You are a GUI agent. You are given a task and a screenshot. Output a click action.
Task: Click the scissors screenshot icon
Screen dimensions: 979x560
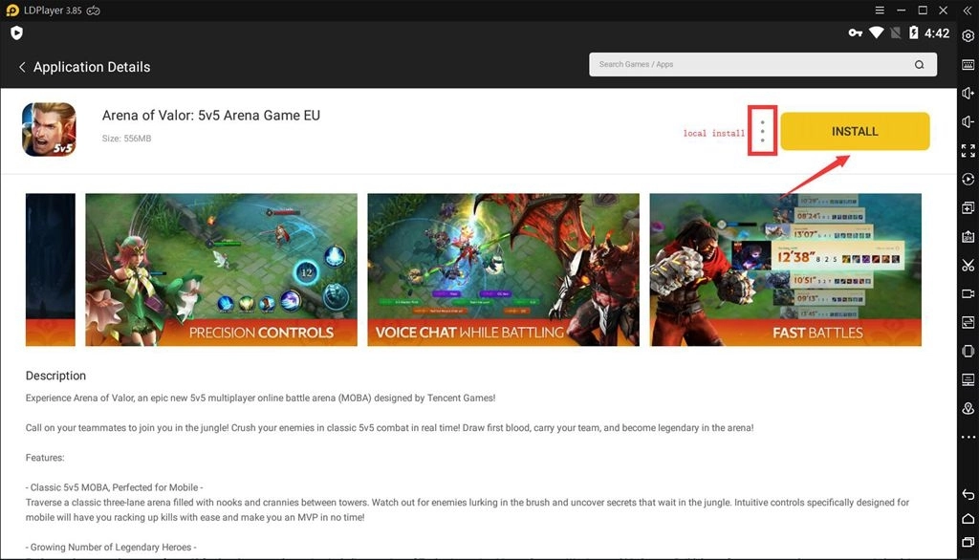click(x=968, y=266)
